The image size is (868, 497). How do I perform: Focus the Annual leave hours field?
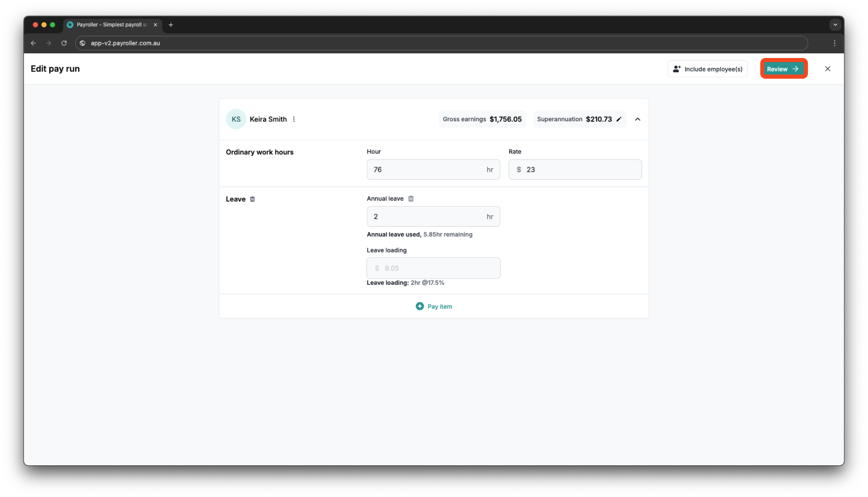click(433, 216)
